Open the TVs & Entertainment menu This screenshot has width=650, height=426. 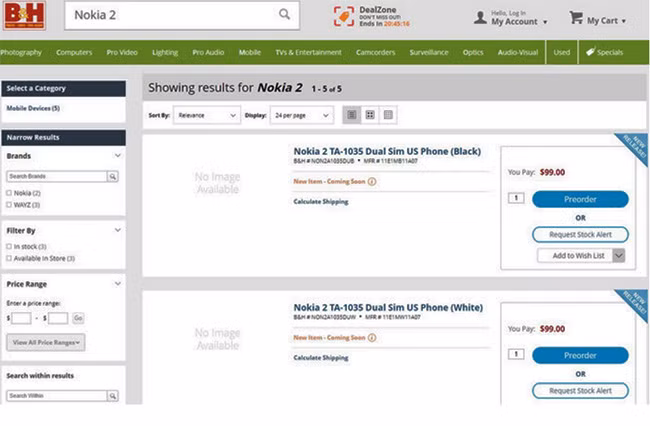(310, 52)
